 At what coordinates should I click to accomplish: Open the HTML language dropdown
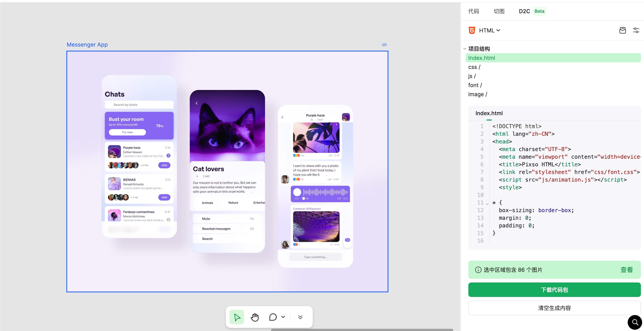click(x=489, y=31)
